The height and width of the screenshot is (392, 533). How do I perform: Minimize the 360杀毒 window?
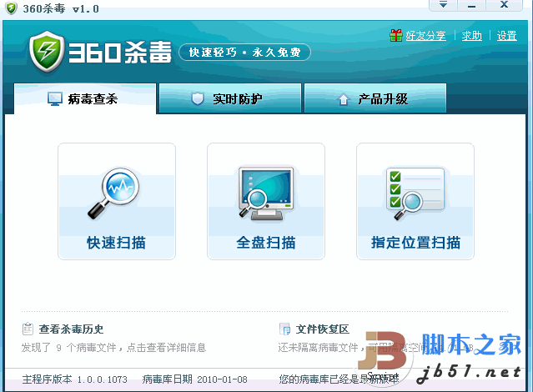click(471, 5)
